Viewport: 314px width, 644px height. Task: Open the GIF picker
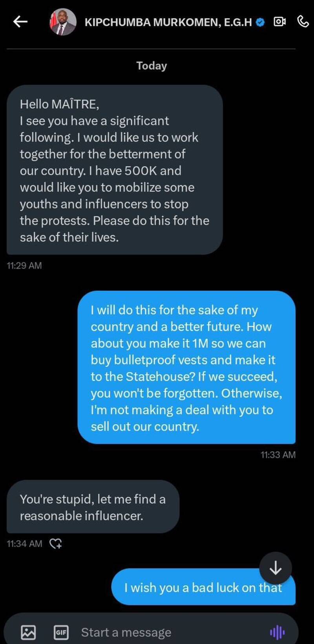coord(61,632)
